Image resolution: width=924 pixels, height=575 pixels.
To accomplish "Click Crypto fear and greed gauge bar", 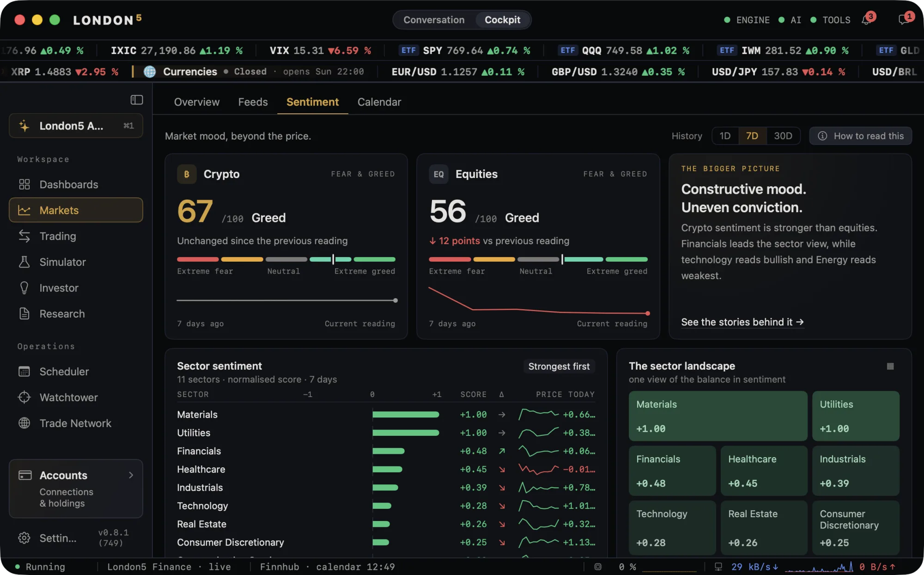I will [286, 259].
